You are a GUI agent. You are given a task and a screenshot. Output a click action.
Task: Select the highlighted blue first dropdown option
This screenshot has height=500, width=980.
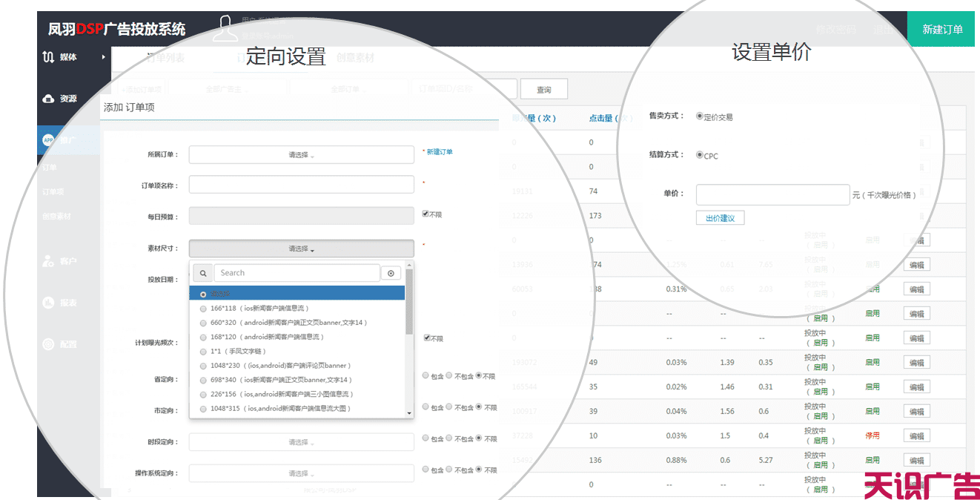click(297, 294)
